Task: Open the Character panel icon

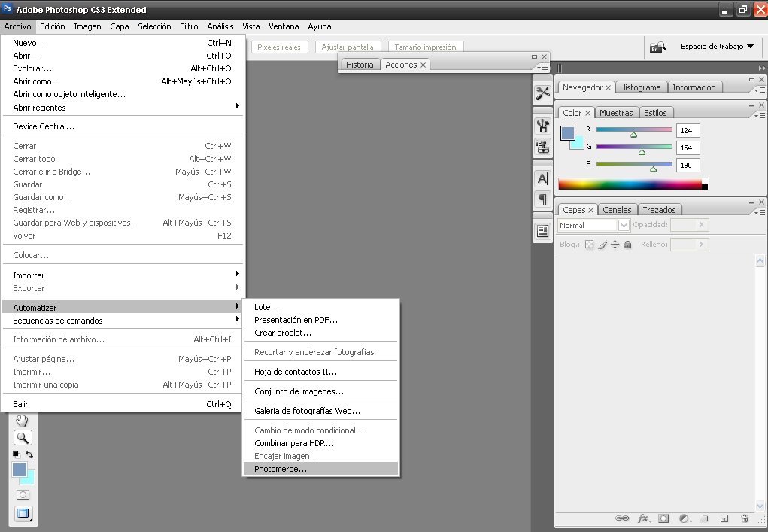Action: pos(542,179)
